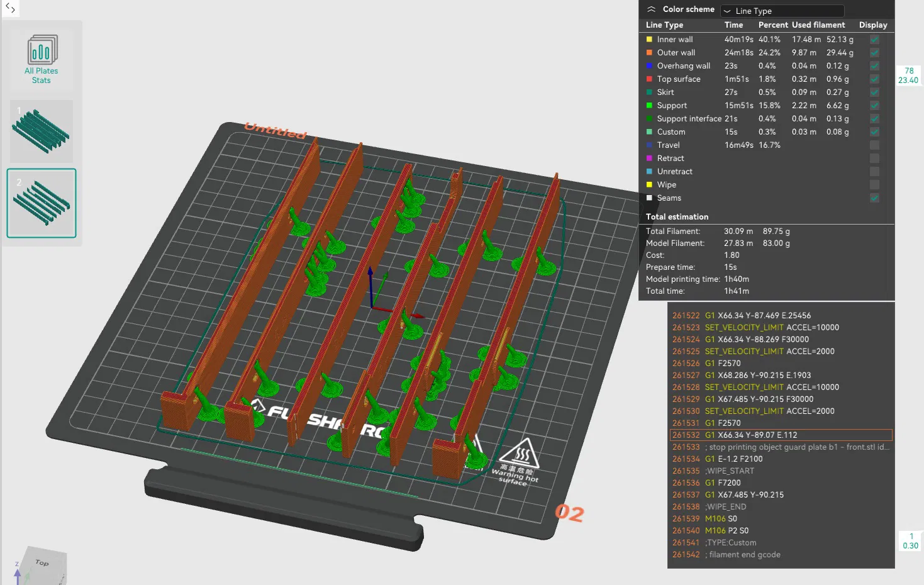The width and height of the screenshot is (924, 585).
Task: Select G-code line 261523 SET_VELOCITY_LIMIT ACCEL=10000
Action: pyautogui.click(x=781, y=328)
